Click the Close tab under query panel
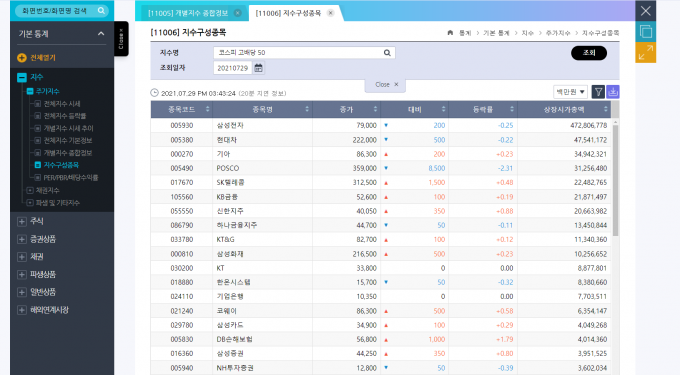Viewport: 680px width, 375px height. [385, 85]
